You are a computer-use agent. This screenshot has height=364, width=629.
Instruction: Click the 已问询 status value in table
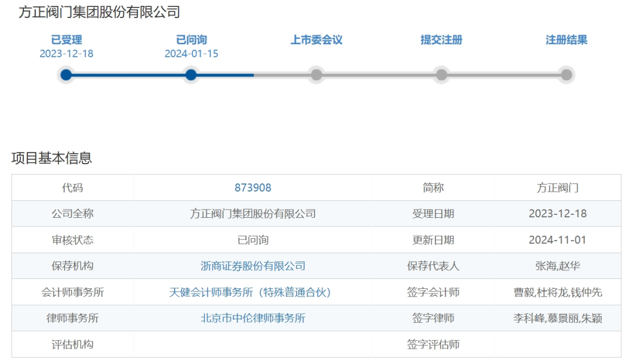coord(253,240)
